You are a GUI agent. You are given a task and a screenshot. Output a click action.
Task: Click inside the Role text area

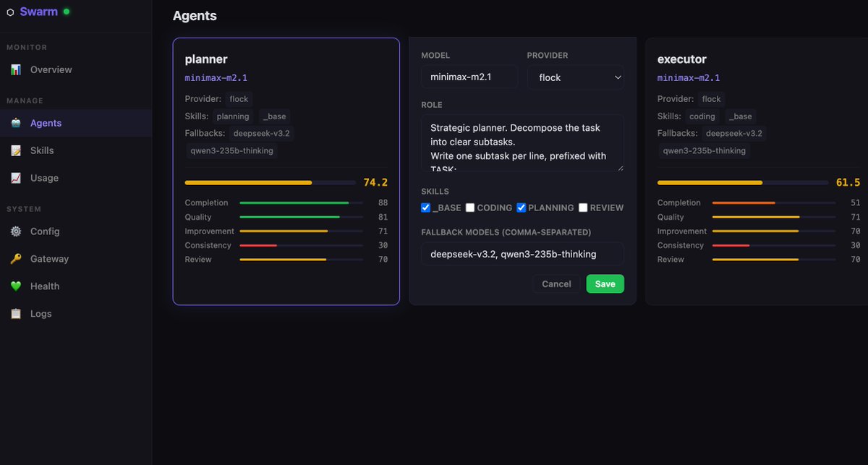pos(522,142)
